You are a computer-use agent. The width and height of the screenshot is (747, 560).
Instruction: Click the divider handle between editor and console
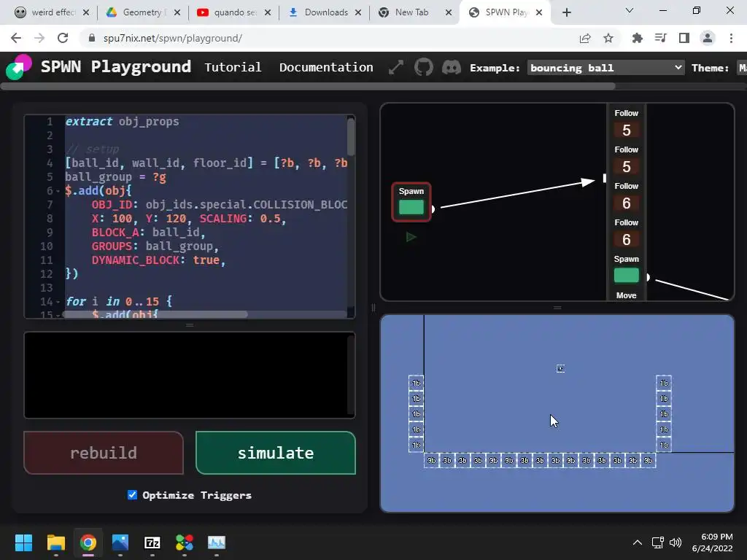pos(190,325)
